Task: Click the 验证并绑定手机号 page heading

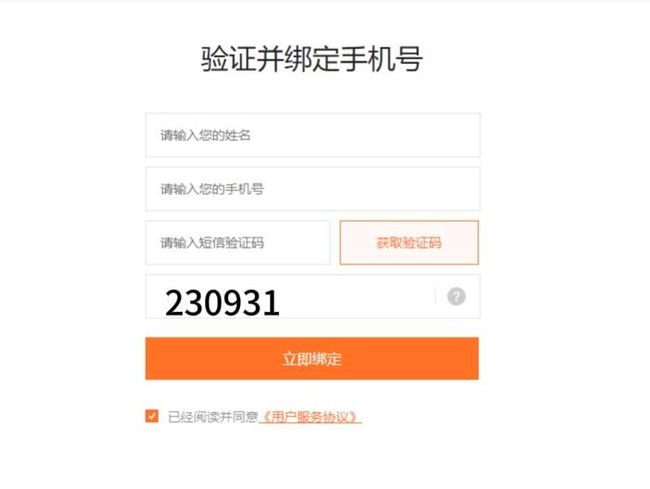Action: pyautogui.click(x=312, y=58)
